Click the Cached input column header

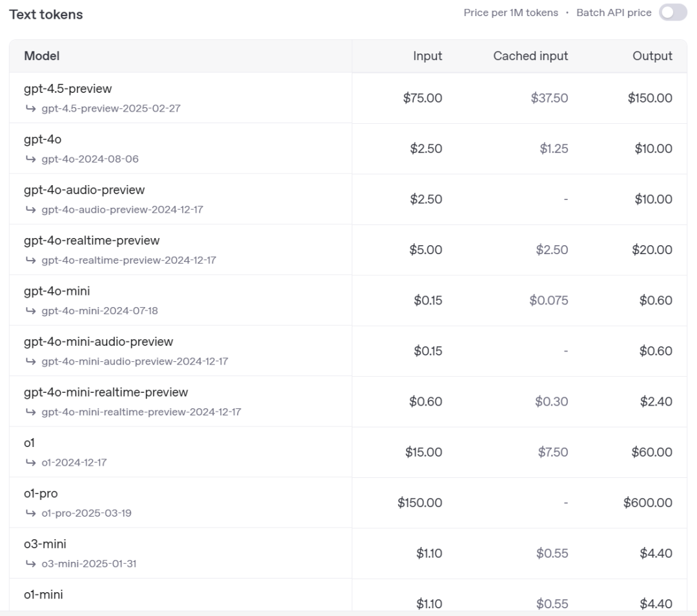[x=530, y=56]
